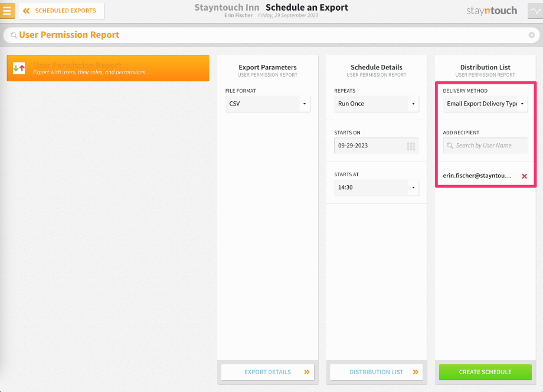Click the stayntouch logo
This screenshot has width=543, height=392.
(492, 11)
